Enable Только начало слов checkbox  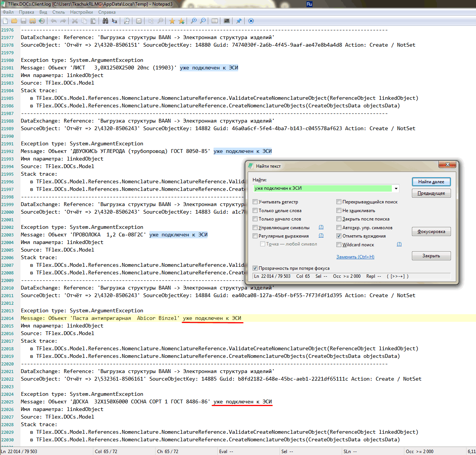pos(255,219)
